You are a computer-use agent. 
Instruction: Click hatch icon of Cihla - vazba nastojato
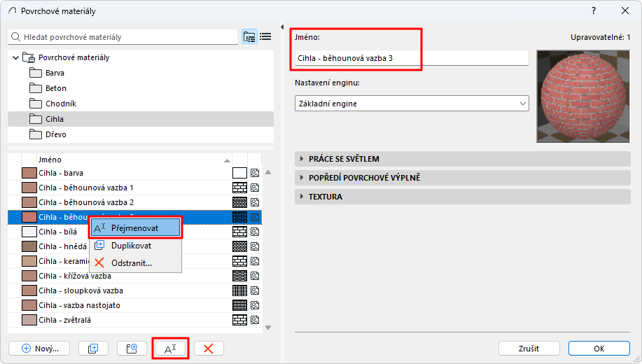pos(239,305)
